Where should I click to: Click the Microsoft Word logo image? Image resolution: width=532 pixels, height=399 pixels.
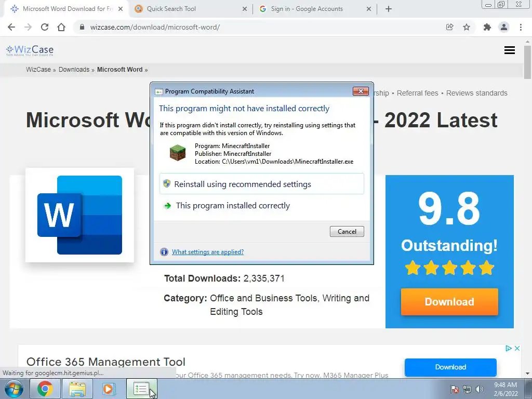79,215
